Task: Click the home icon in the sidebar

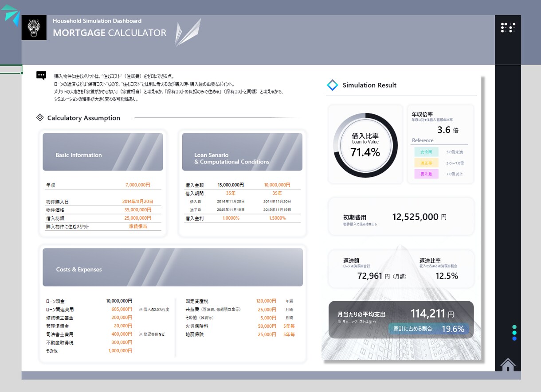Action: 508,365
